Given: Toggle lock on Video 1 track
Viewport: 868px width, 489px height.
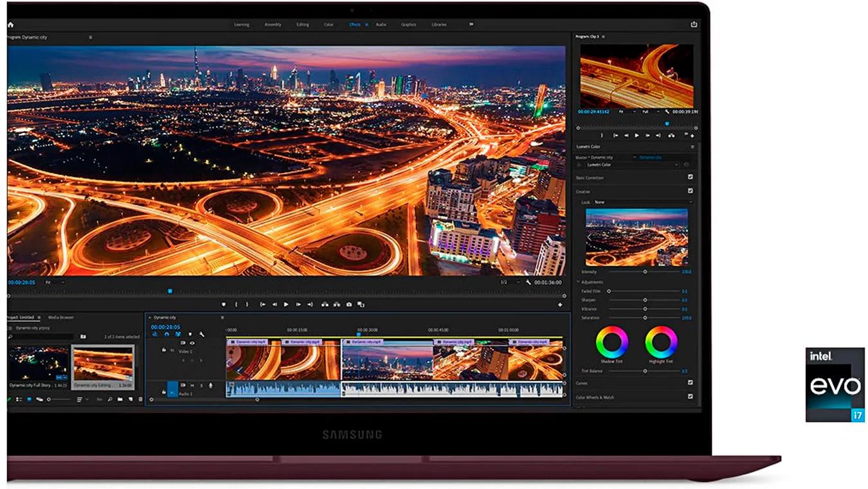Looking at the screenshot, I should (164, 350).
